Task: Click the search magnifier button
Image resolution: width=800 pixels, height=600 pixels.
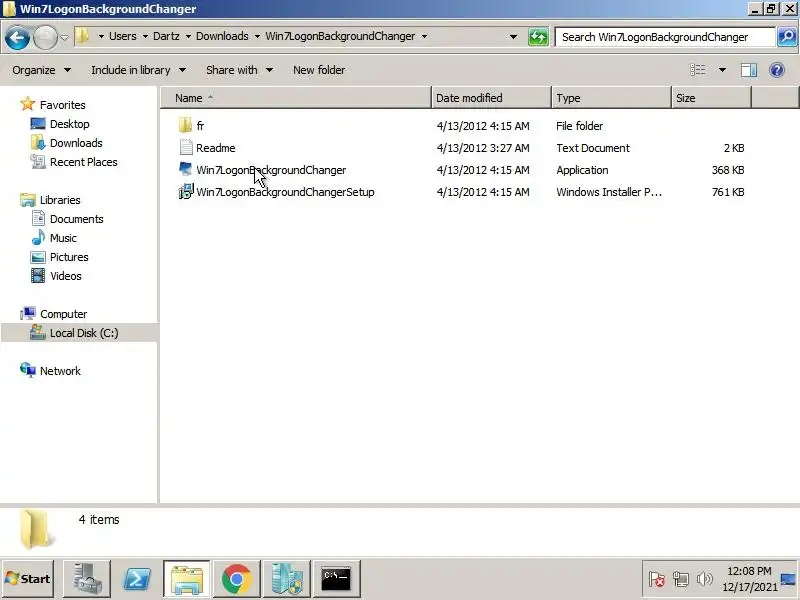Action: (x=787, y=37)
